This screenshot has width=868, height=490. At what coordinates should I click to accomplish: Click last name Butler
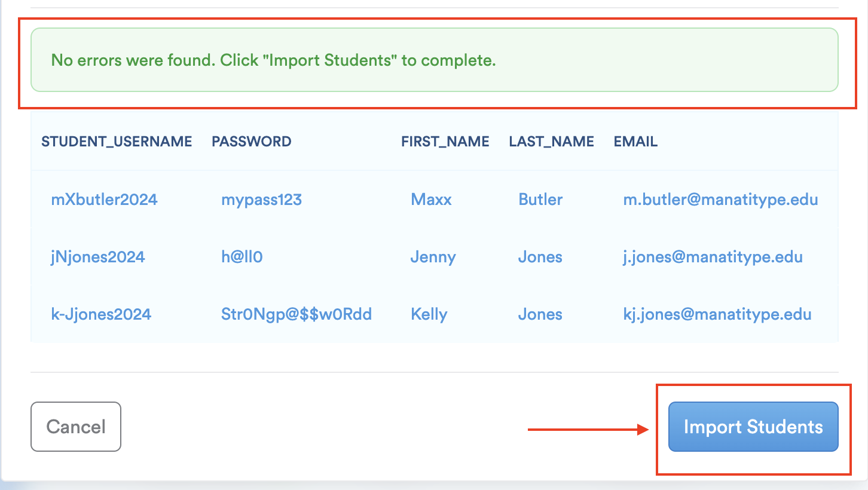(x=540, y=199)
